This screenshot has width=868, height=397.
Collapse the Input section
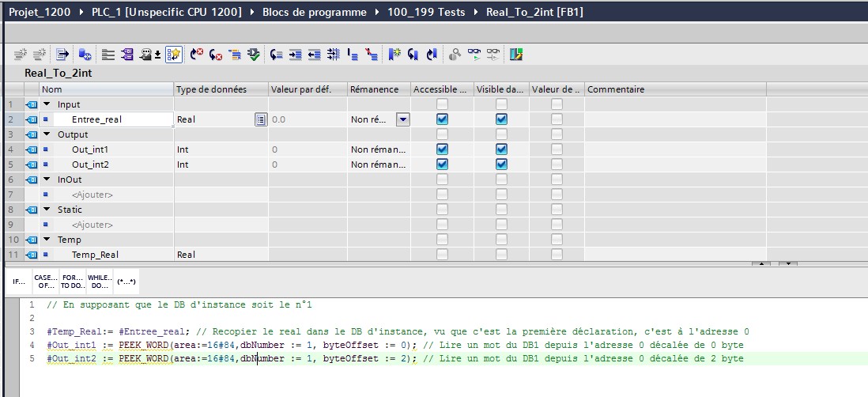coord(47,104)
